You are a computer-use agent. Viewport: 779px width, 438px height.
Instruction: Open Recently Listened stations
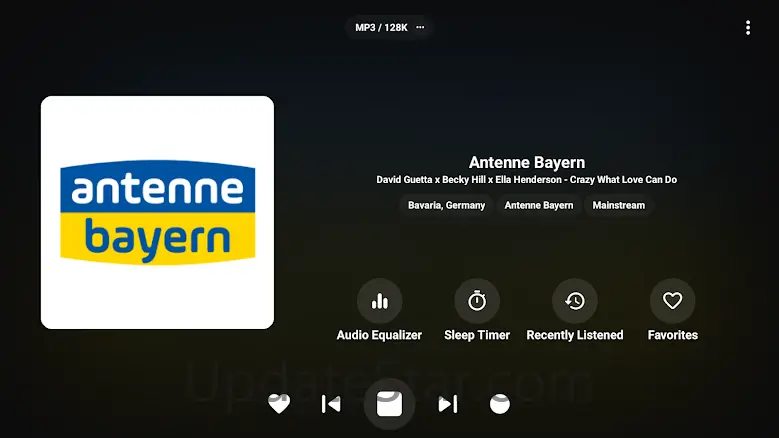[x=575, y=301]
